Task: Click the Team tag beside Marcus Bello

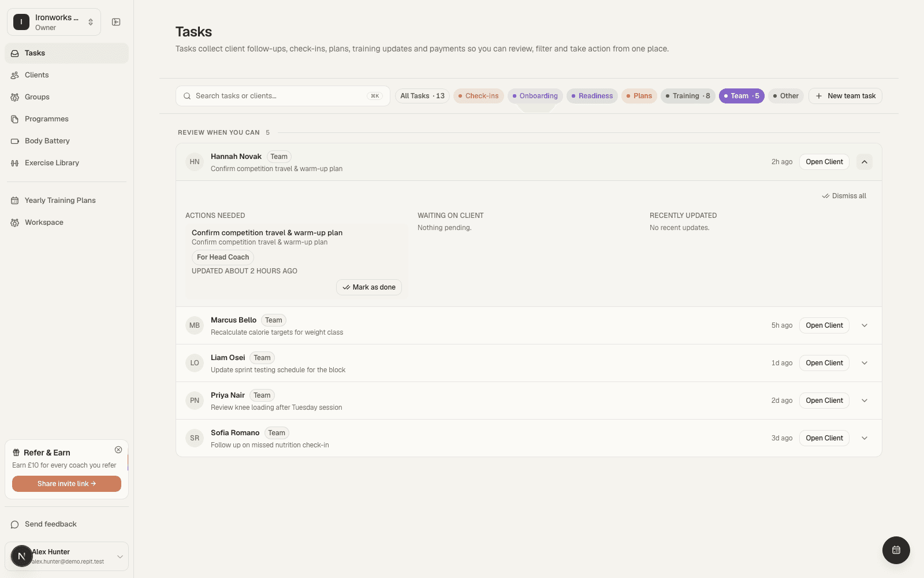Action: [274, 320]
